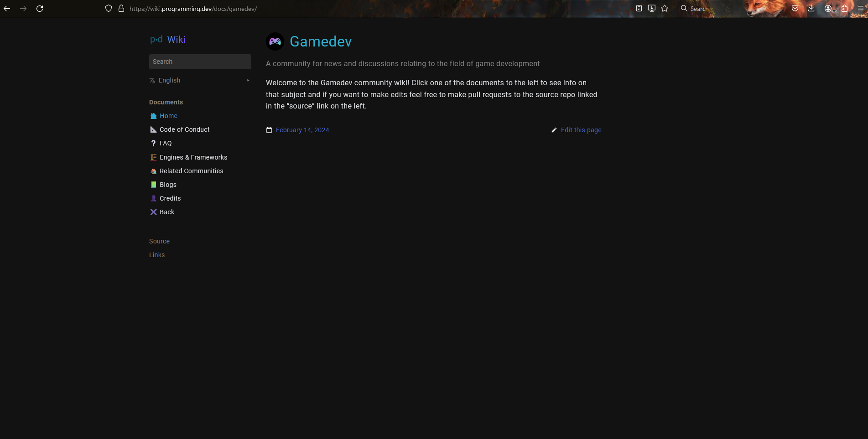
Task: Go to Engines & Frameworks document
Action: coord(193,157)
